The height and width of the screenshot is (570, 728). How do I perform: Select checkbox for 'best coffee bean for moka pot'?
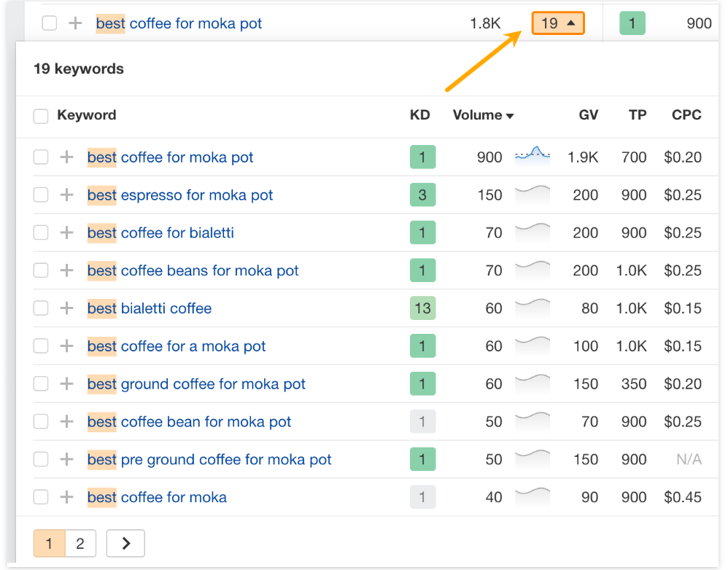tap(41, 422)
